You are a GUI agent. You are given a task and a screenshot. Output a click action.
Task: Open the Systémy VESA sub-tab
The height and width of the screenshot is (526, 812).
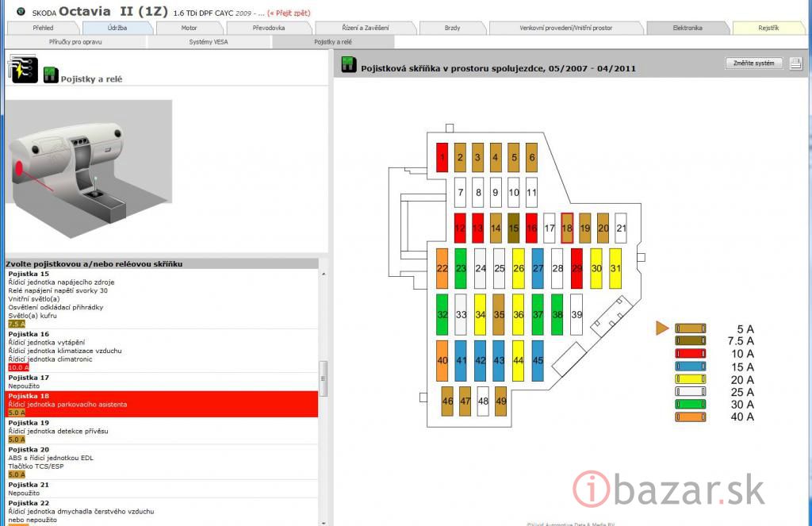(x=209, y=41)
